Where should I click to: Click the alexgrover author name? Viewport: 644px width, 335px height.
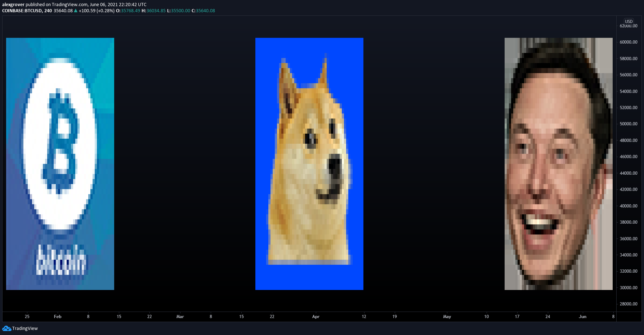click(13, 5)
